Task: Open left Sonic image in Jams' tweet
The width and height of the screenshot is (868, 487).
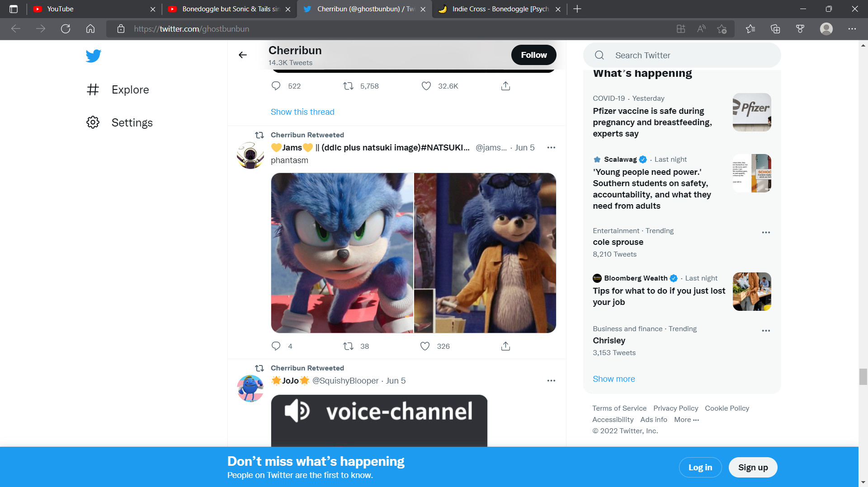Action: tap(342, 253)
